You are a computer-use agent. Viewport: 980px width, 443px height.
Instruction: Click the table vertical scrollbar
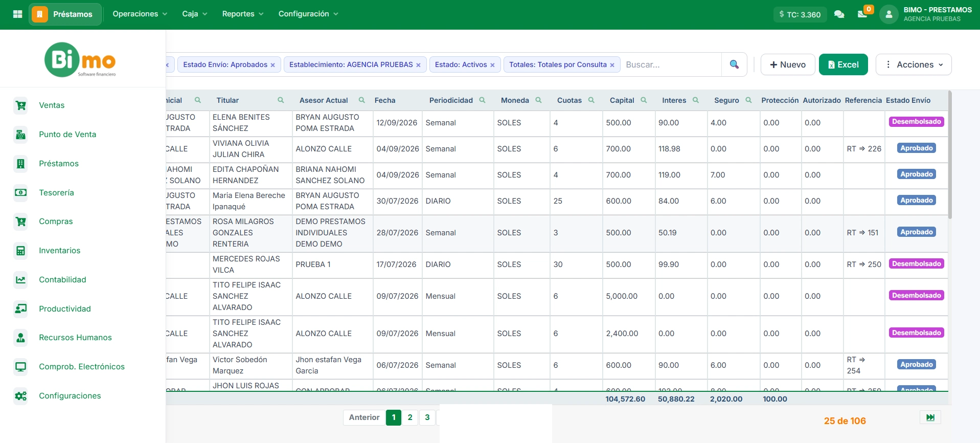(x=950, y=155)
